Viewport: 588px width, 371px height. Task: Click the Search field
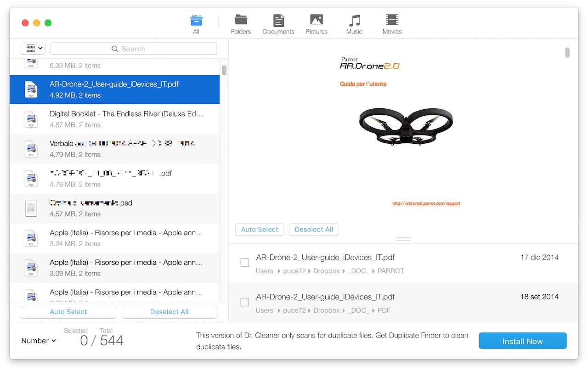click(134, 49)
